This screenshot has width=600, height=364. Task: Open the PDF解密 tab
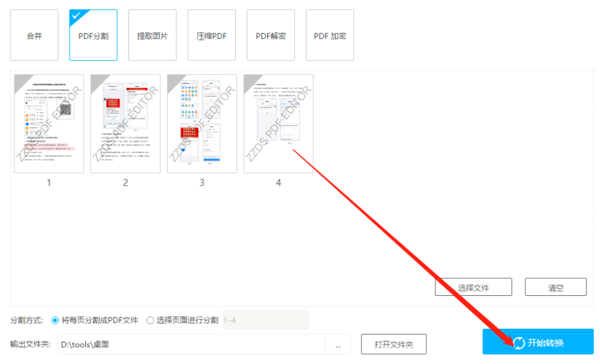tap(271, 35)
